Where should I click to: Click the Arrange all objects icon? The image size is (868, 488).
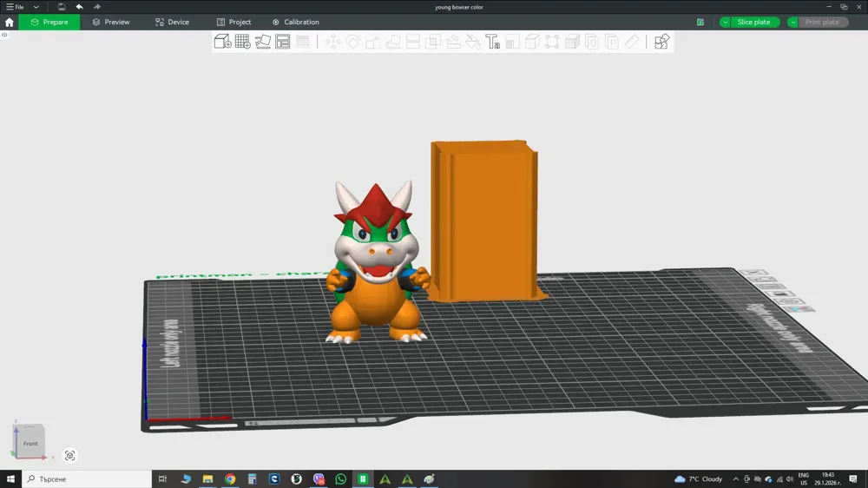click(283, 42)
